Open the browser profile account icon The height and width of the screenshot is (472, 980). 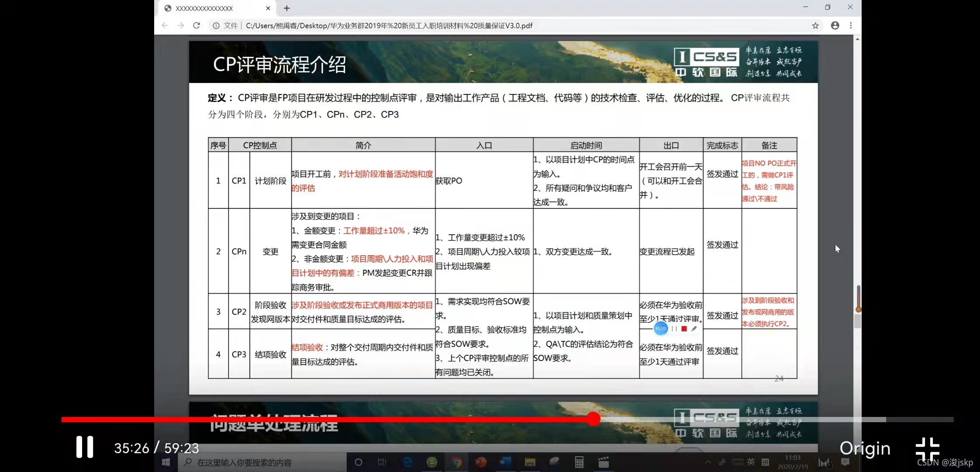pyautogui.click(x=835, y=25)
